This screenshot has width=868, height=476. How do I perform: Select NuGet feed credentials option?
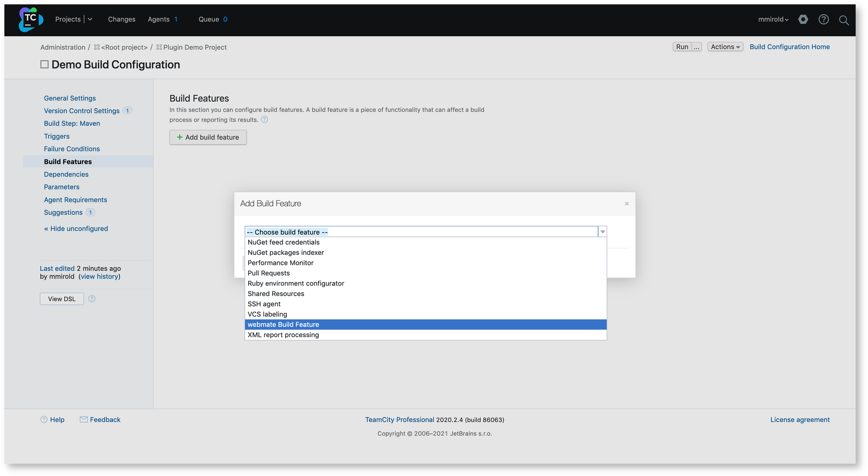coord(426,242)
